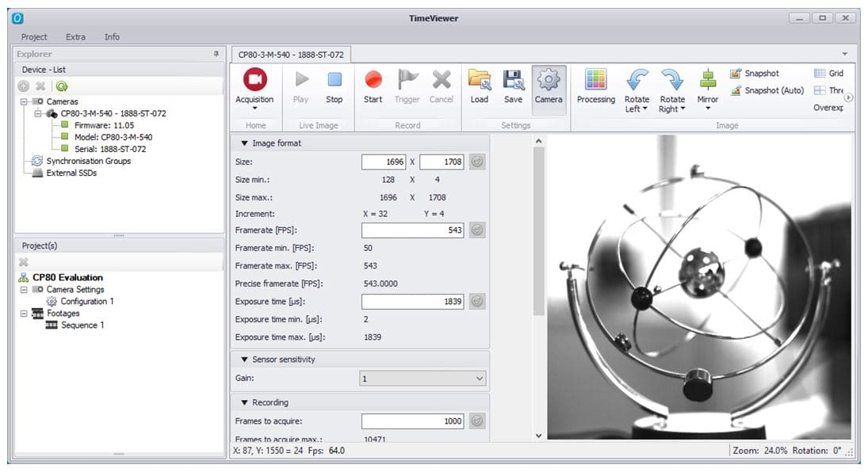Select Synchronisation Groups in the tree
This screenshot has height=472, width=868.
point(89,161)
